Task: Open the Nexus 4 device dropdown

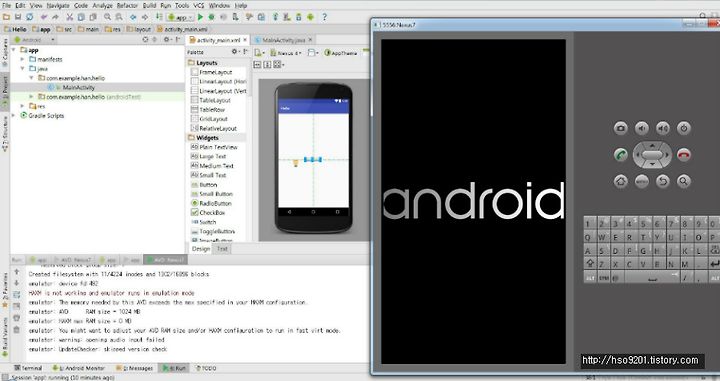Action: point(286,53)
